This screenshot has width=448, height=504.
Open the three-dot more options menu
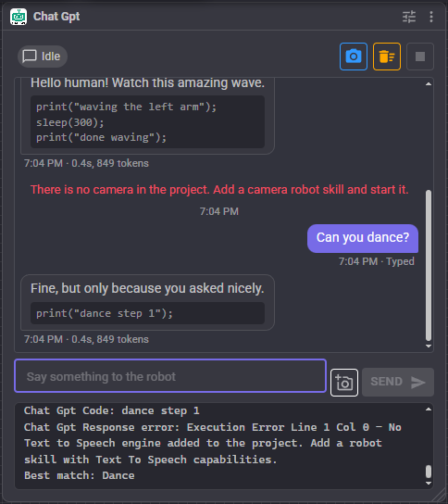coord(431,17)
